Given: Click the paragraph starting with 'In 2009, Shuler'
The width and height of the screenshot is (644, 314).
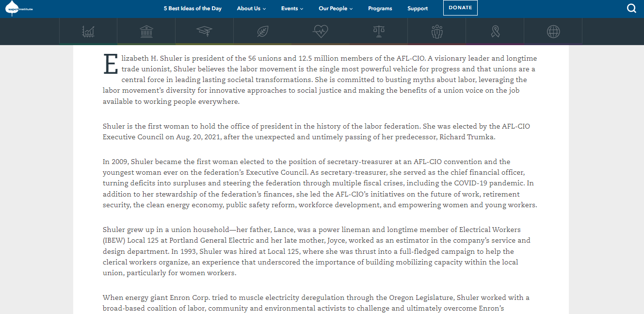Looking at the screenshot, I should (x=320, y=183).
